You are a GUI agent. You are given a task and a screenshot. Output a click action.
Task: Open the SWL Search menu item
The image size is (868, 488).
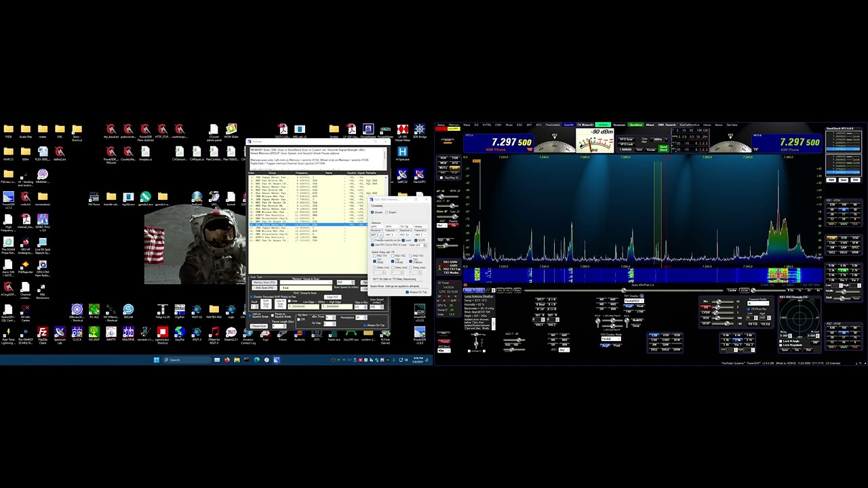click(667, 125)
